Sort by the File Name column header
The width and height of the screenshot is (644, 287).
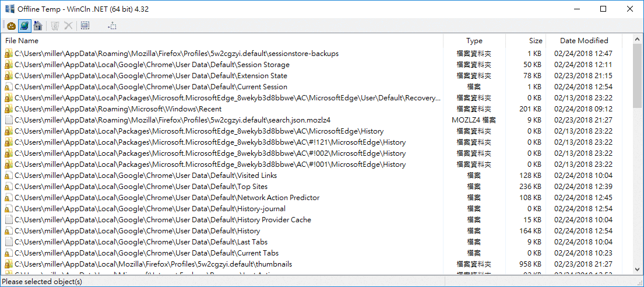coord(223,41)
